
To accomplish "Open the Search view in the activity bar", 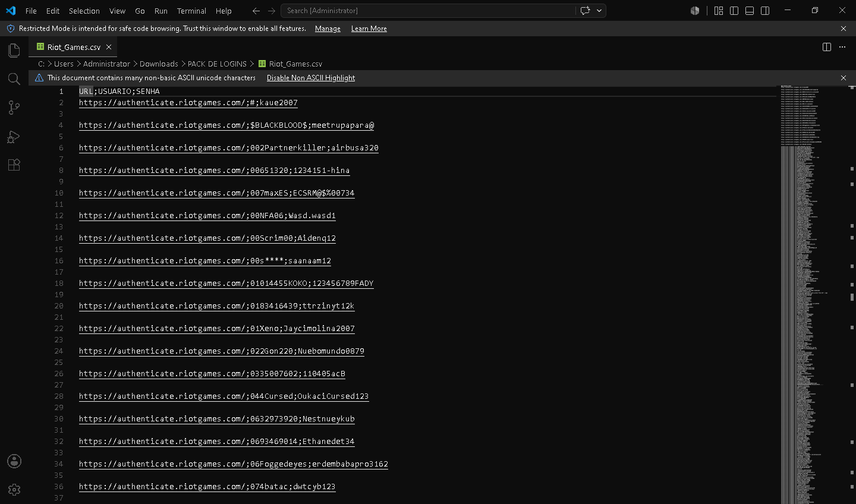I will tap(14, 79).
